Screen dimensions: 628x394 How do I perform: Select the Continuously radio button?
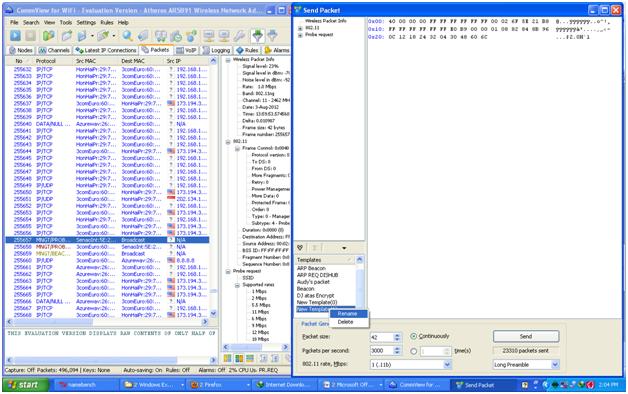point(414,336)
